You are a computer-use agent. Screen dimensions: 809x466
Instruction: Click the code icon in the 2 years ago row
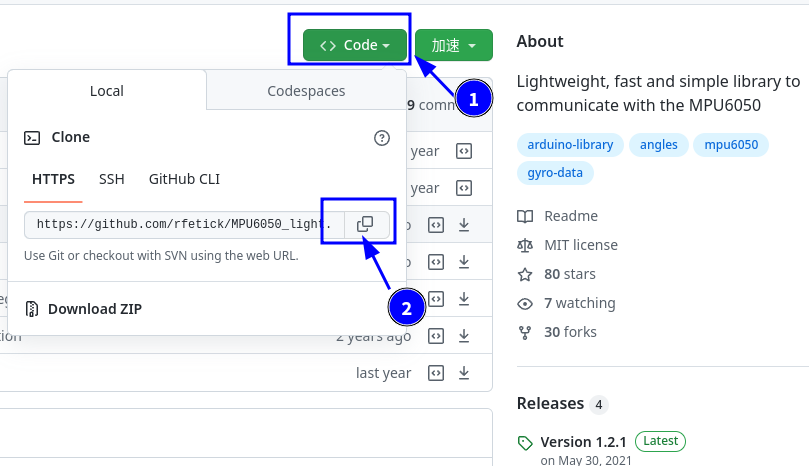pyautogui.click(x=436, y=337)
